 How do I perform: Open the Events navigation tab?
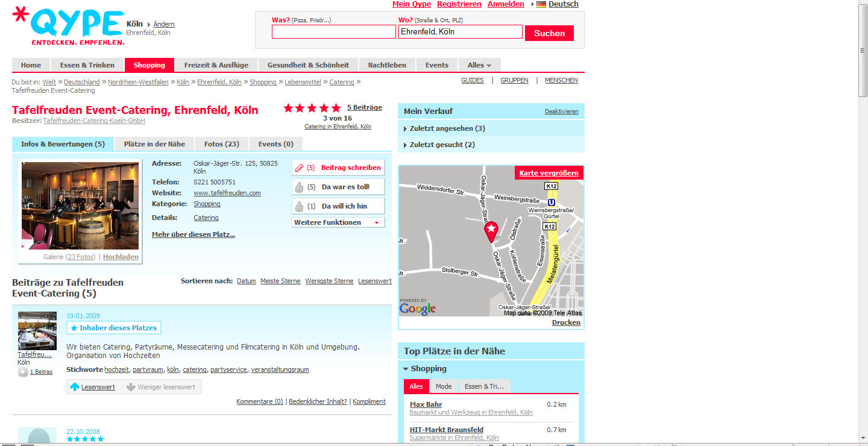[437, 65]
